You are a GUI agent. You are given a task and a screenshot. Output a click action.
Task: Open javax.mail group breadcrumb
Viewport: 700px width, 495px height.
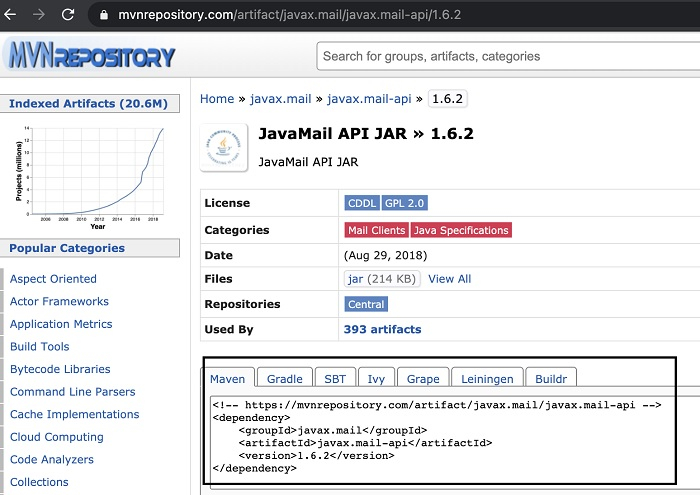(280, 99)
